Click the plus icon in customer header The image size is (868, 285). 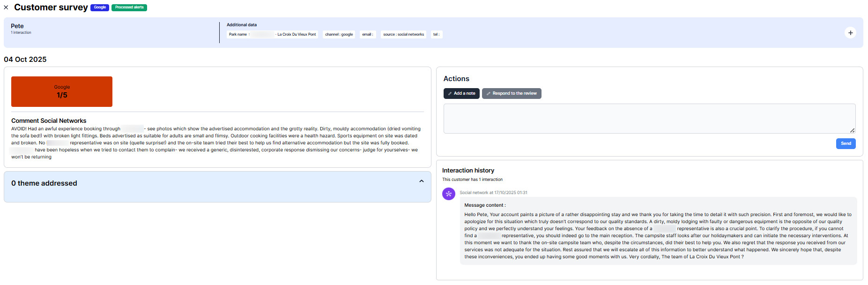pos(850,33)
